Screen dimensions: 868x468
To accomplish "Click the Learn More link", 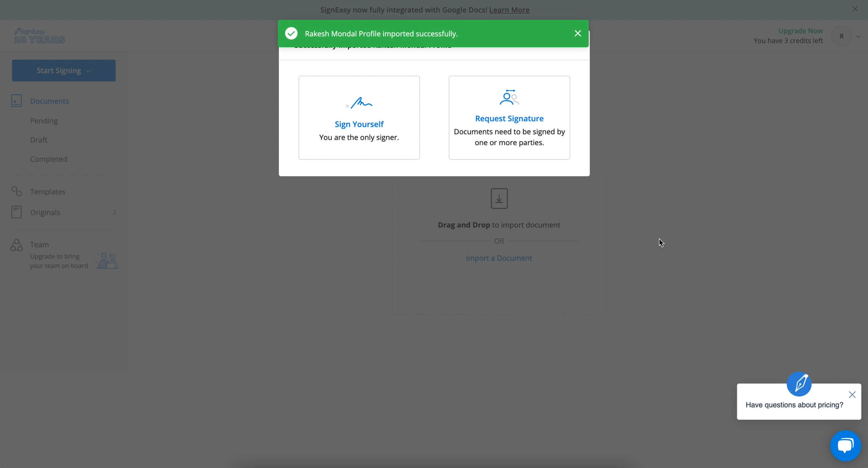I will [x=509, y=10].
